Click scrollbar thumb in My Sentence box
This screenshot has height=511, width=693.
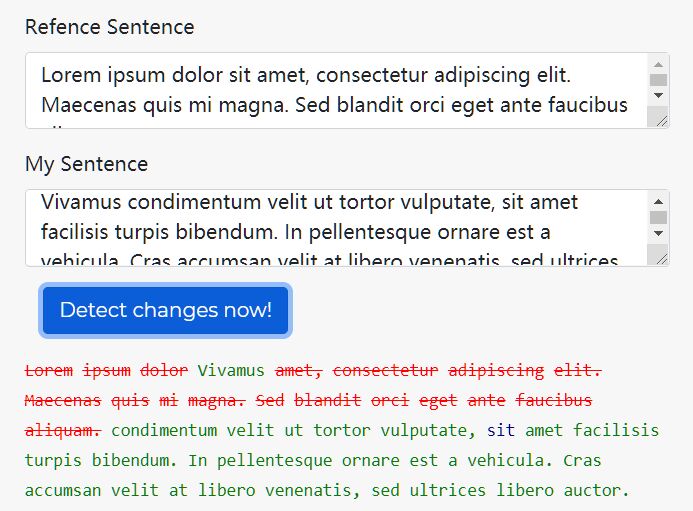pyautogui.click(x=658, y=217)
